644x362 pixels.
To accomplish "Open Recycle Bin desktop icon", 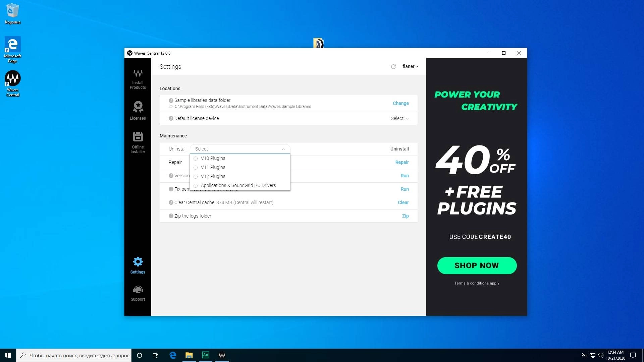I will click(12, 14).
